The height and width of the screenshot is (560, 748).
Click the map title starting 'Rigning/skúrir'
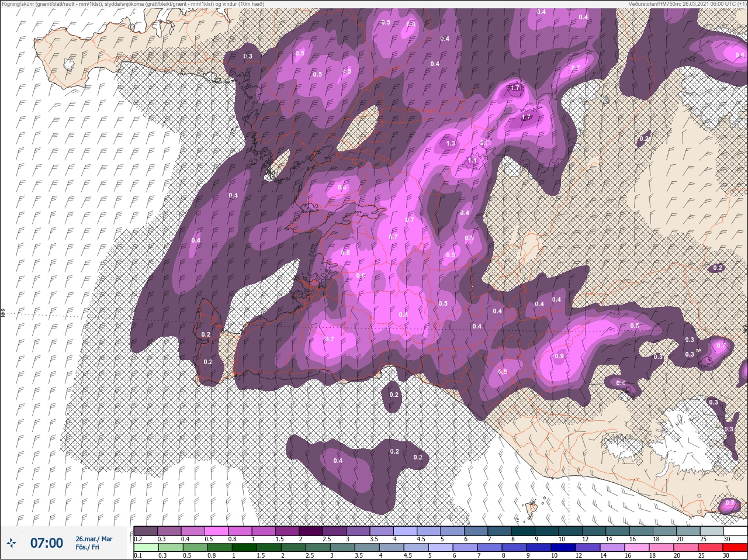[133, 4]
